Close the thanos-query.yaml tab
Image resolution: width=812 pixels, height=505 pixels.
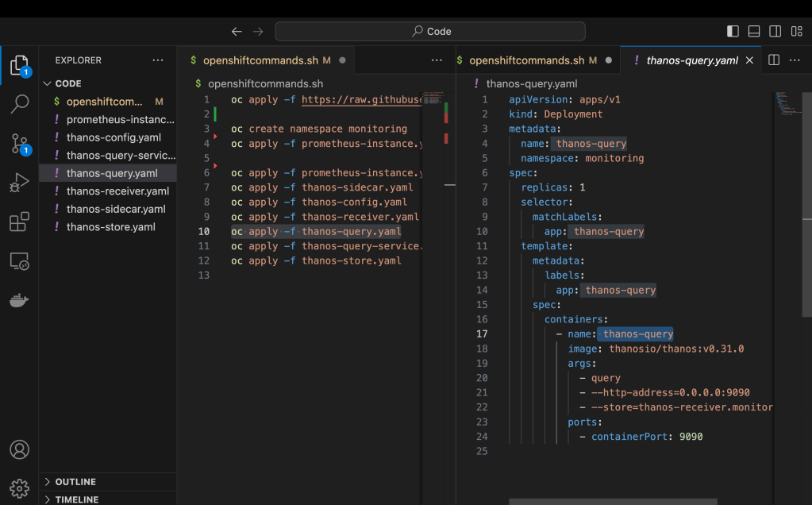(749, 60)
